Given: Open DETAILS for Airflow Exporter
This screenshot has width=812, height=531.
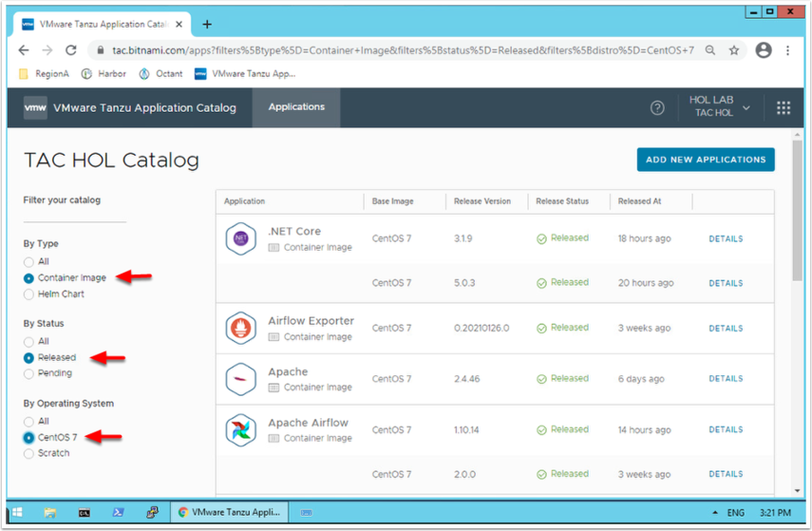Looking at the screenshot, I should point(726,329).
